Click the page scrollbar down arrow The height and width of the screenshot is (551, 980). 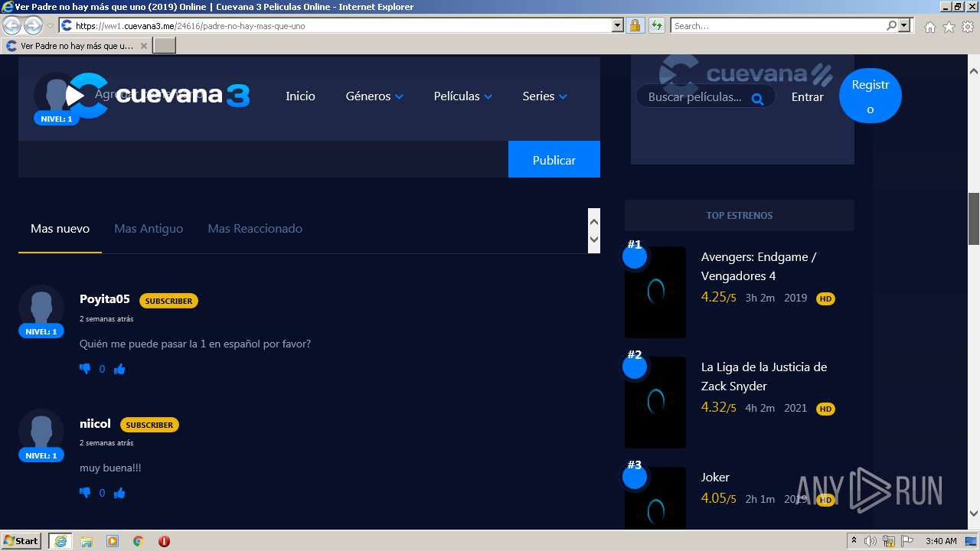pyautogui.click(x=974, y=514)
